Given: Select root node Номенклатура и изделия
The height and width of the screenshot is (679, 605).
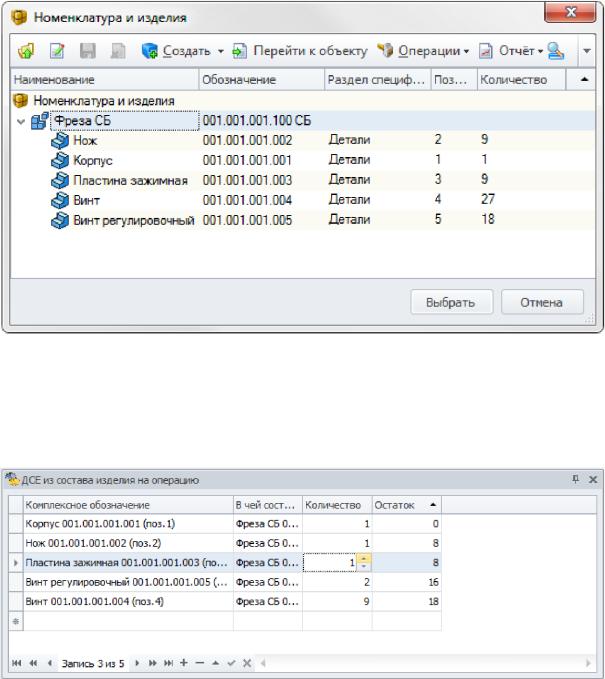Looking at the screenshot, I should [x=104, y=101].
